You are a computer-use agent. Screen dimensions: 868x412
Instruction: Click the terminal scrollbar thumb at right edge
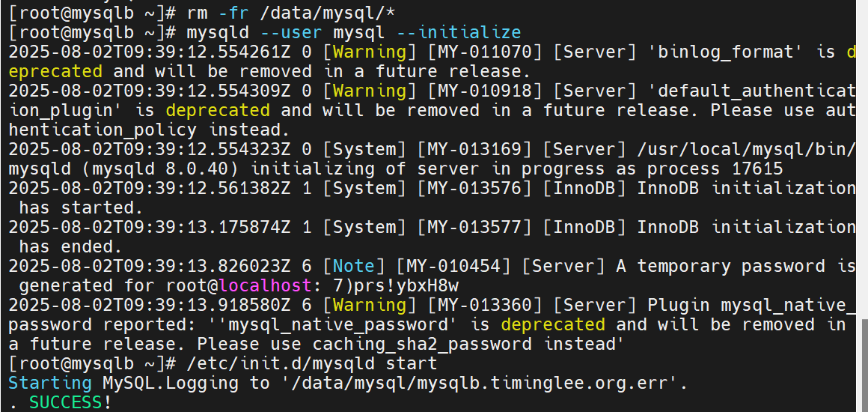(x=864, y=365)
